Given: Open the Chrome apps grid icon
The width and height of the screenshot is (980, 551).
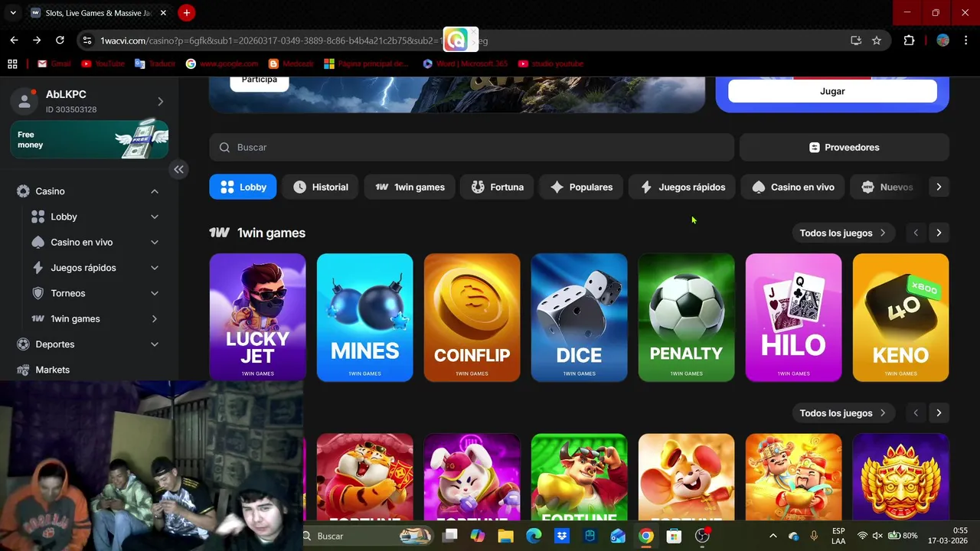Looking at the screenshot, I should [x=12, y=64].
